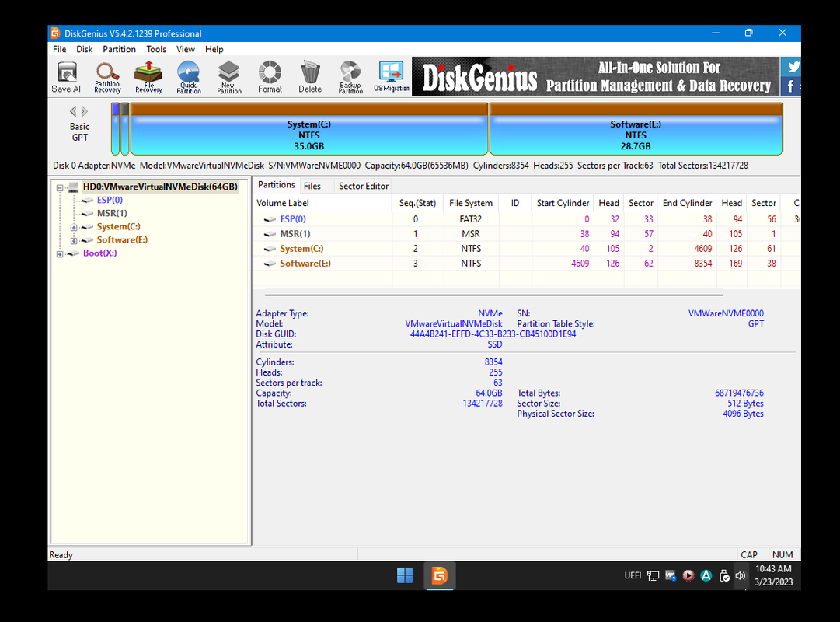Go to the previous disk arrow
Viewport: 840px width, 622px height.
(x=73, y=111)
